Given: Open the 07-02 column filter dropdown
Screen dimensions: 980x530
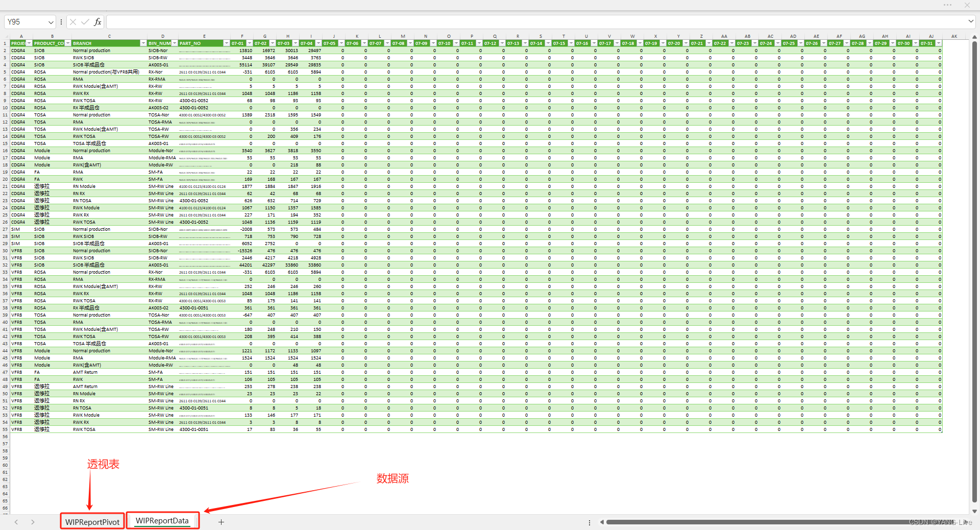Looking at the screenshot, I should (x=273, y=43).
